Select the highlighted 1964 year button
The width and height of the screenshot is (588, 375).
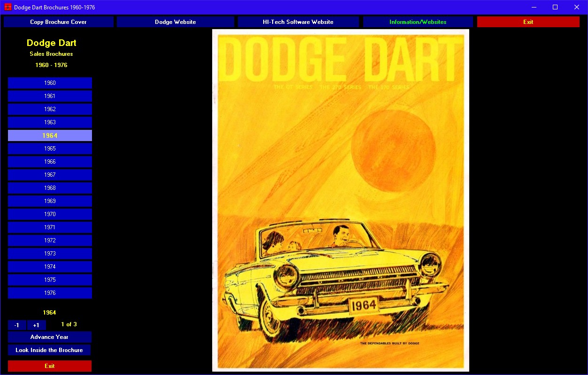click(x=50, y=135)
